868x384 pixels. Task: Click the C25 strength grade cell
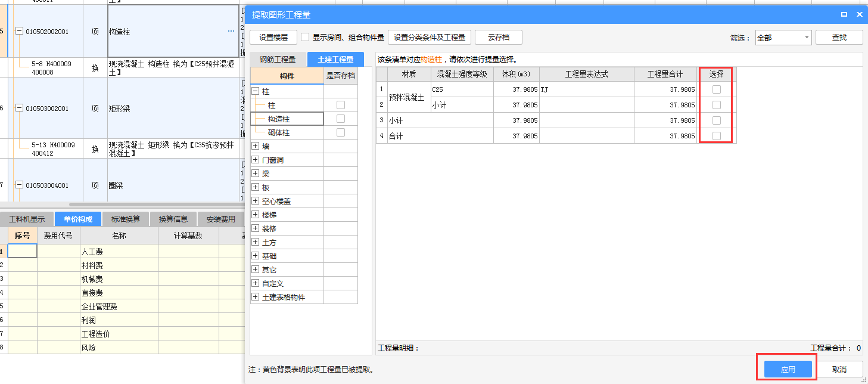[462, 89]
